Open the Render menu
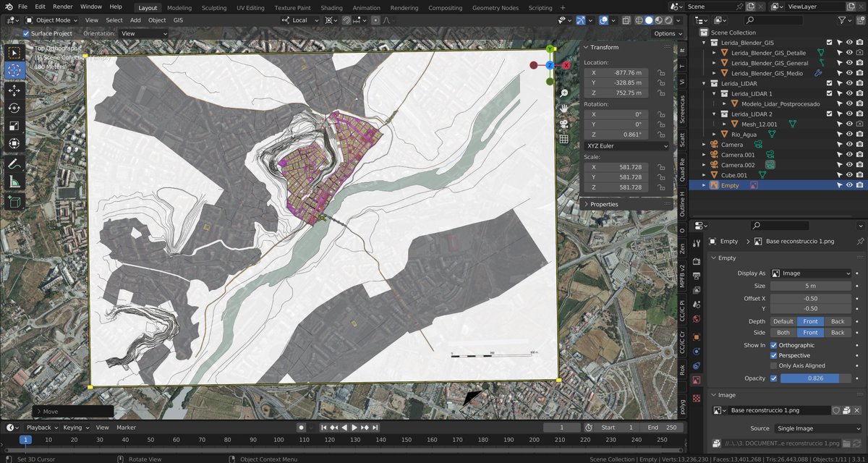 [63, 7]
